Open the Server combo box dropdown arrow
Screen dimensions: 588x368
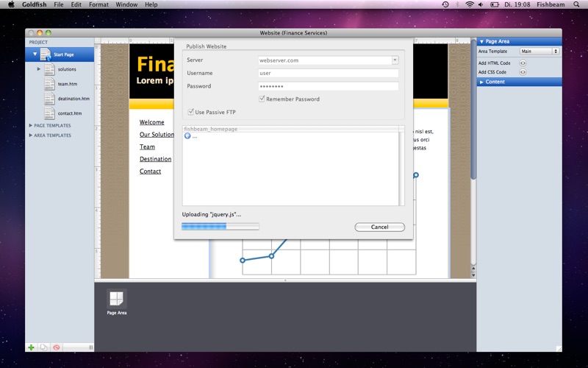(395, 60)
